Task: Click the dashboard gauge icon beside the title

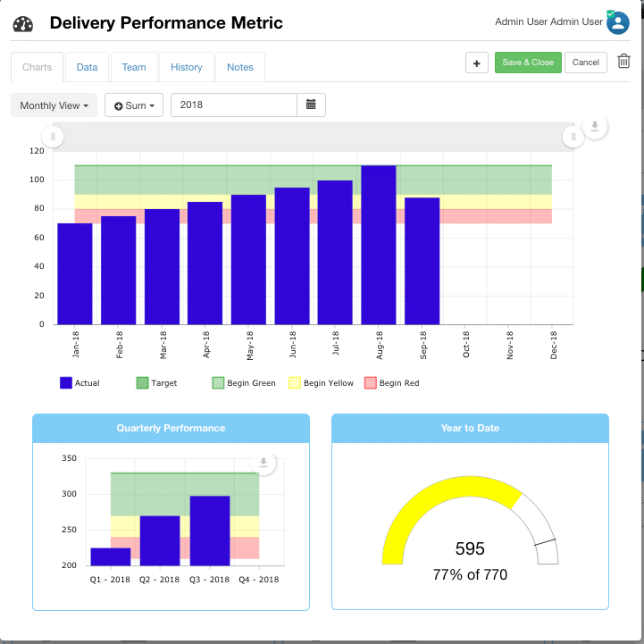Action: pyautogui.click(x=23, y=24)
